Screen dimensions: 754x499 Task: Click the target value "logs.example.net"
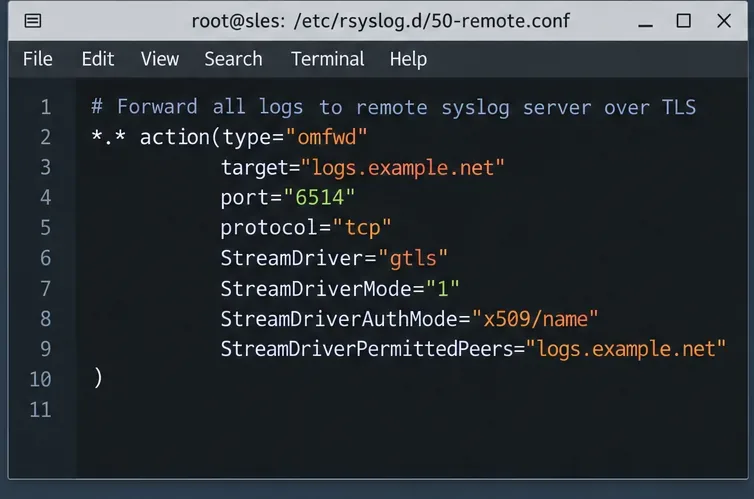pos(402,168)
